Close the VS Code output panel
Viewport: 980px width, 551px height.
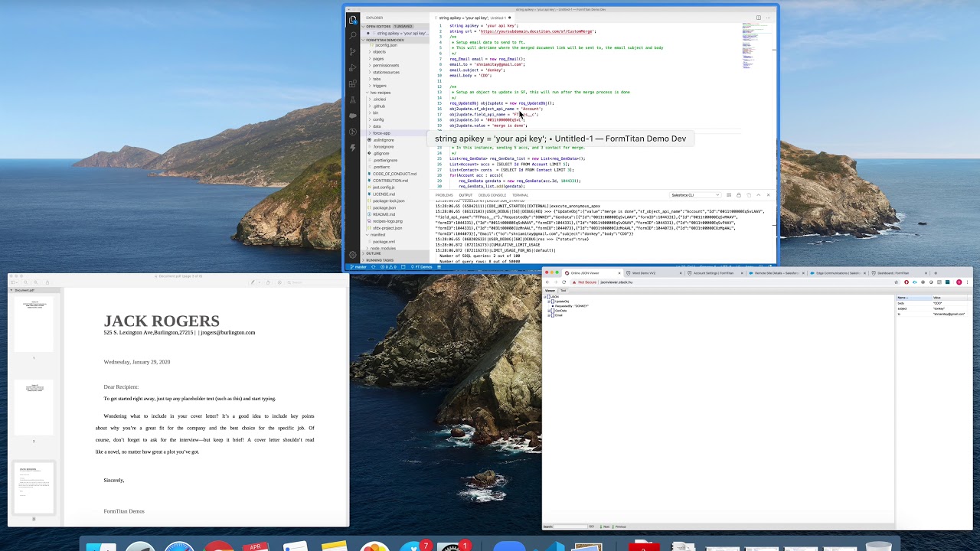coord(769,195)
